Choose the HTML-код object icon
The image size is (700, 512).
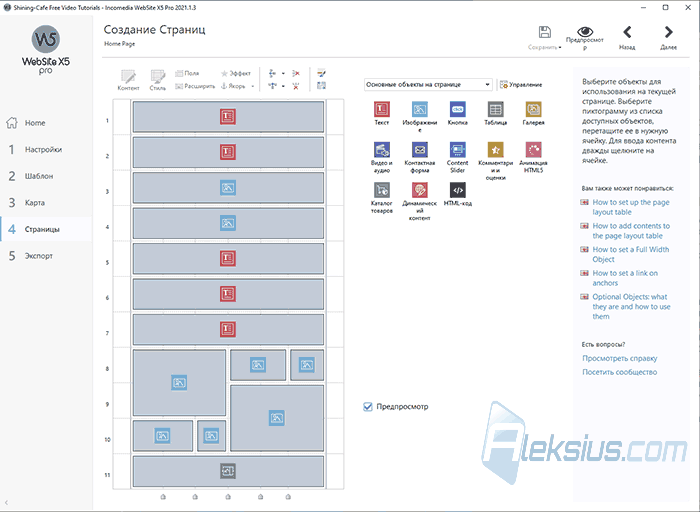(458, 190)
